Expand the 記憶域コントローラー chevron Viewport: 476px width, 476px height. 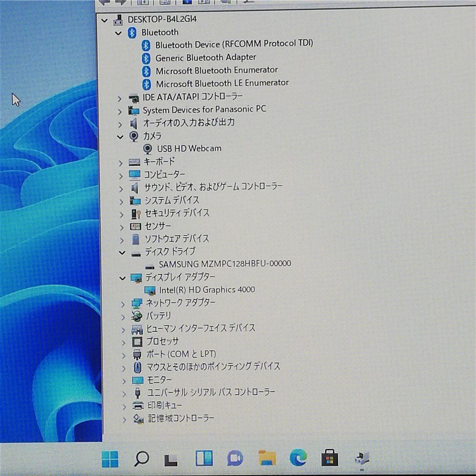tap(124, 420)
